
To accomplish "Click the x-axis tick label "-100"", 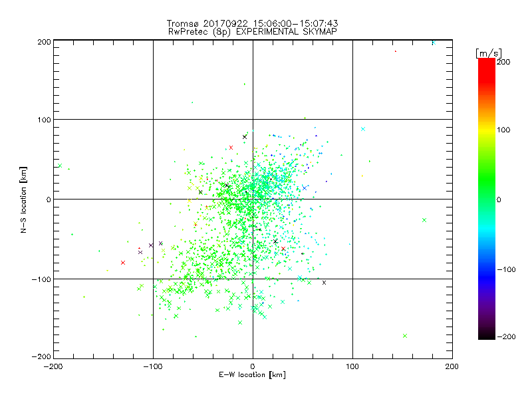I will (153, 366).
